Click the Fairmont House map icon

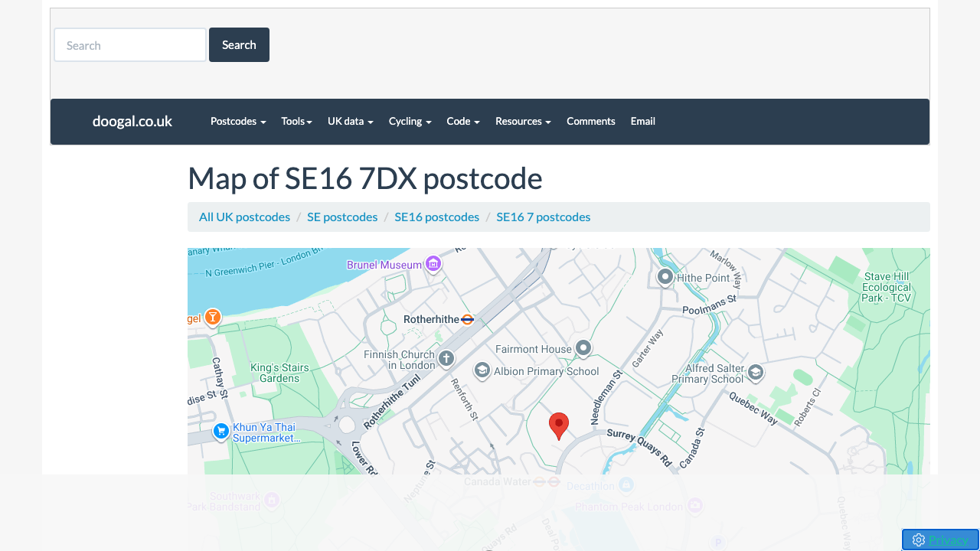point(583,348)
